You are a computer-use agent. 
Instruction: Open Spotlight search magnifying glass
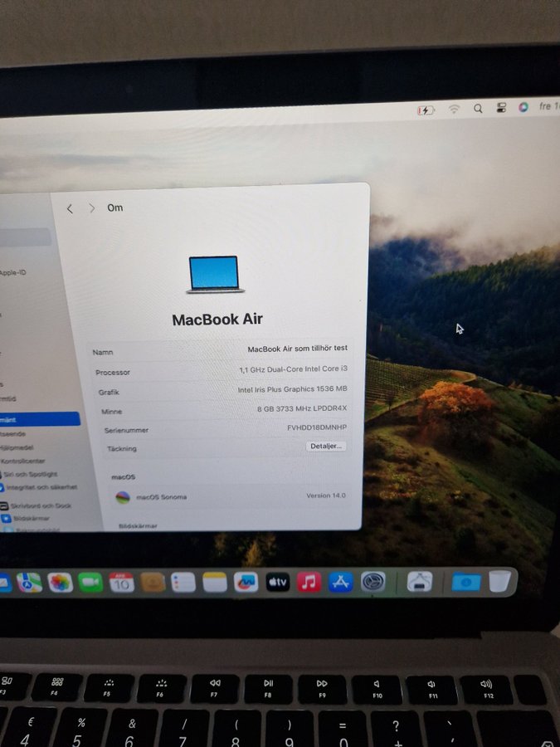[x=478, y=109]
